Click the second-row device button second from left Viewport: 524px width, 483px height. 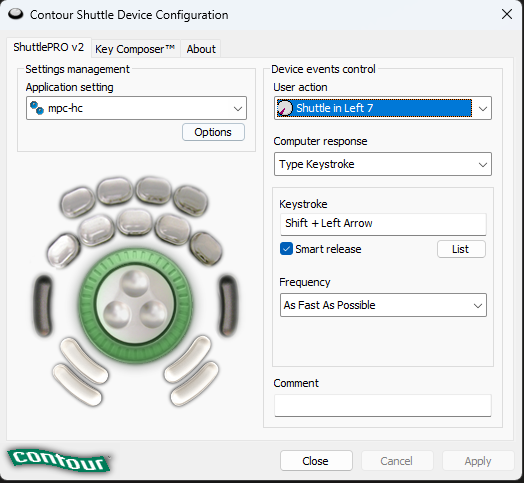[x=96, y=230]
